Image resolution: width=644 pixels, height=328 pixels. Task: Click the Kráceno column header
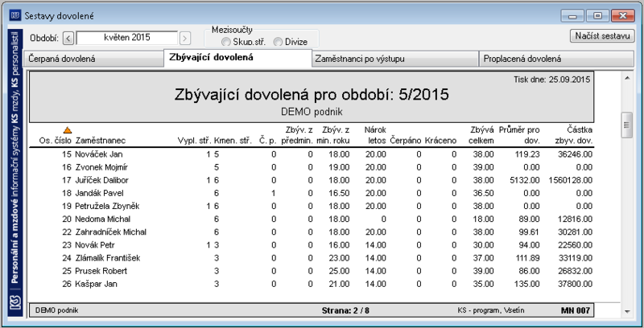[x=440, y=141]
